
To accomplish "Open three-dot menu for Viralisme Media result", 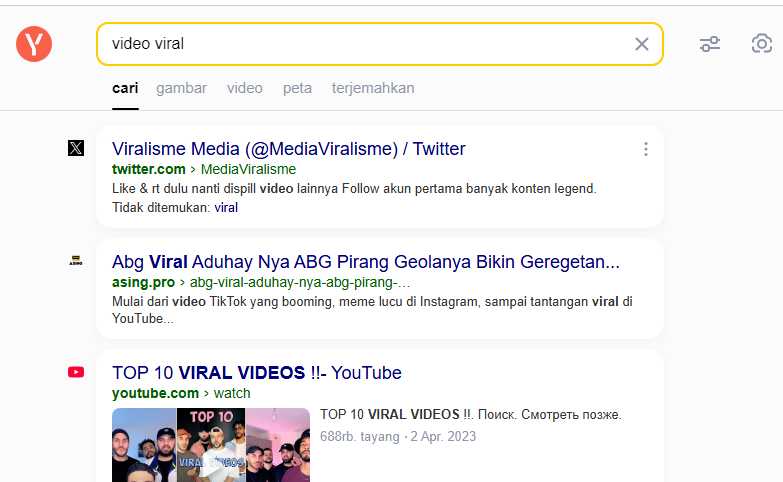I will (646, 149).
